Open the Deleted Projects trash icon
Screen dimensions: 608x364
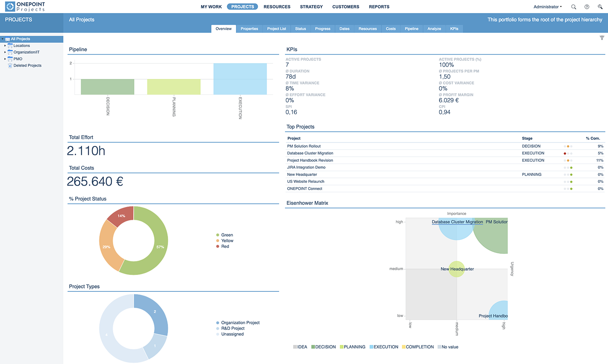(10, 65)
